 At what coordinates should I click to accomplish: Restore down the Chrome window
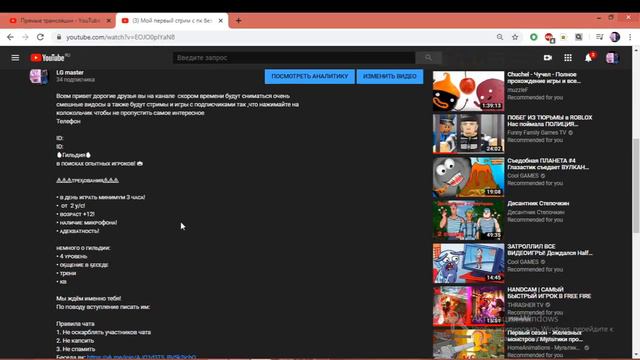click(x=611, y=18)
